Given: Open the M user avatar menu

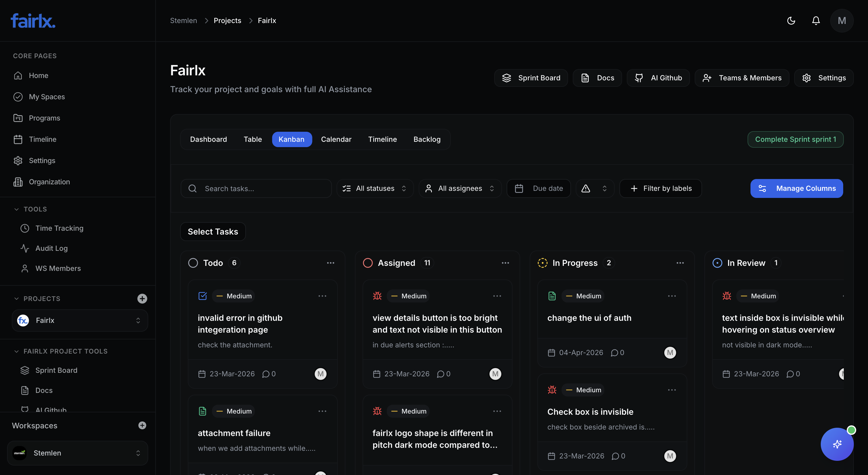Looking at the screenshot, I should coord(842,21).
